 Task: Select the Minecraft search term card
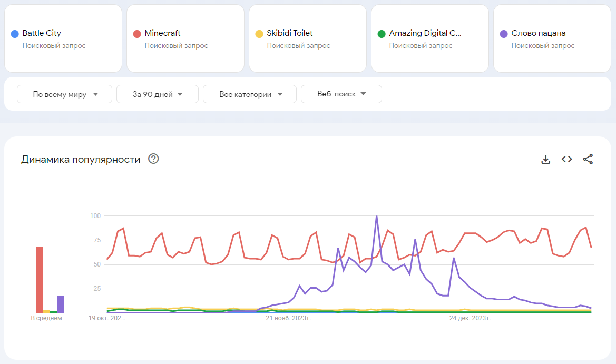(162, 33)
